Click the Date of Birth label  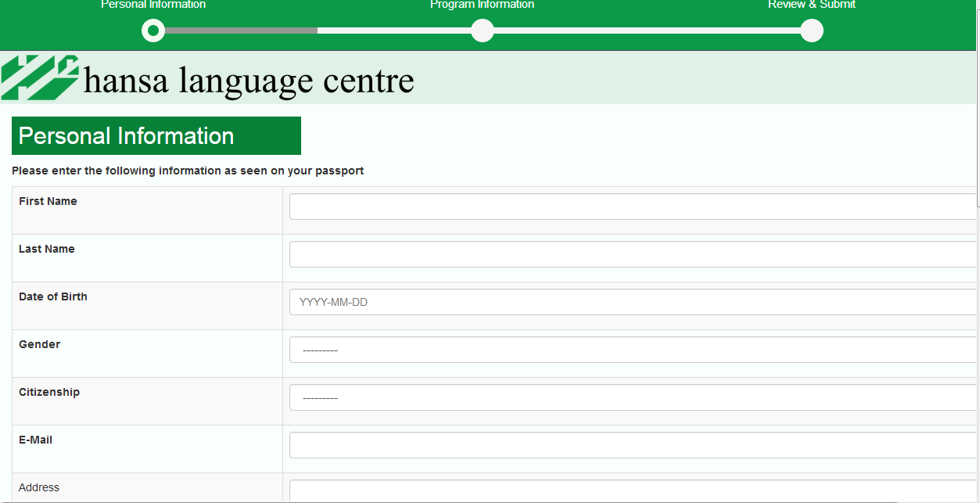pyautogui.click(x=53, y=296)
